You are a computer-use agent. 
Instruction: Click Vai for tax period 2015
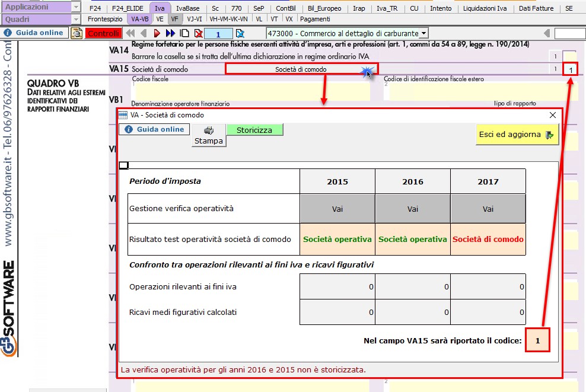[x=337, y=209]
